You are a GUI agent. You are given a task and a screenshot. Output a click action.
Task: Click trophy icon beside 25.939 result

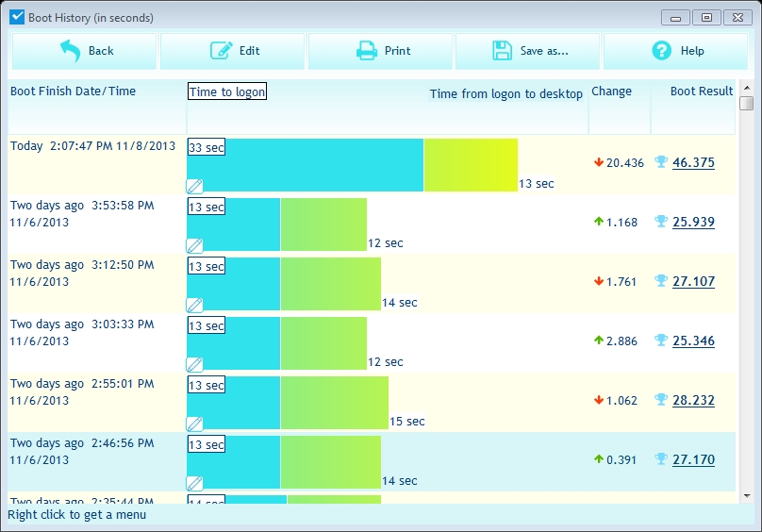[661, 222]
